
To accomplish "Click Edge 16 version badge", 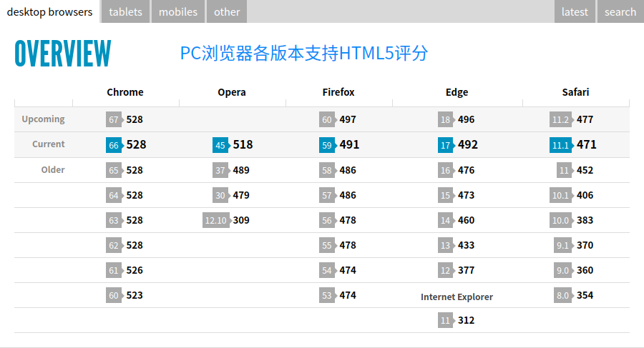I will pos(446,170).
